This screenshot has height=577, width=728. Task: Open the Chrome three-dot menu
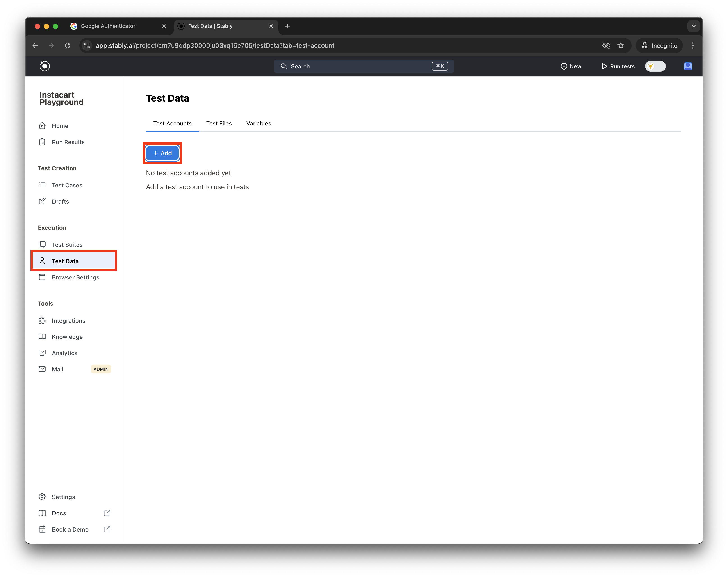693,45
